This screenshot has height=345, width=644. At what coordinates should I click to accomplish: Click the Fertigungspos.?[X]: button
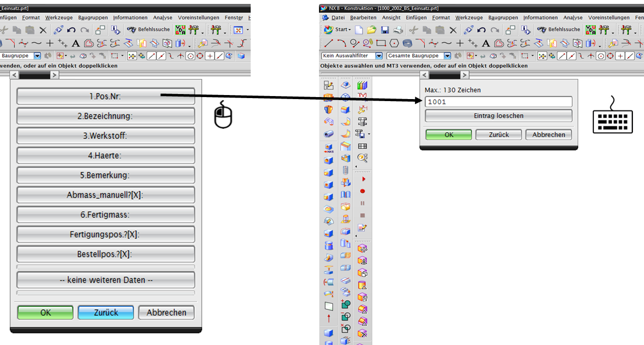coord(105,234)
